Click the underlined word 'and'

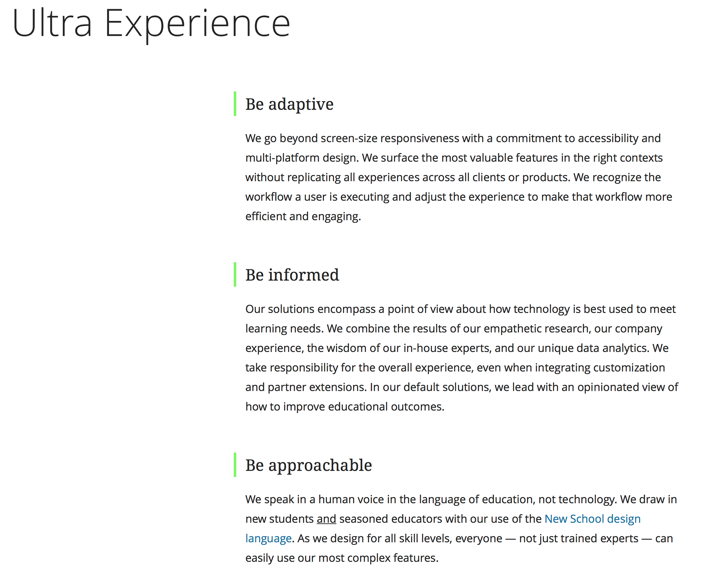(326, 519)
